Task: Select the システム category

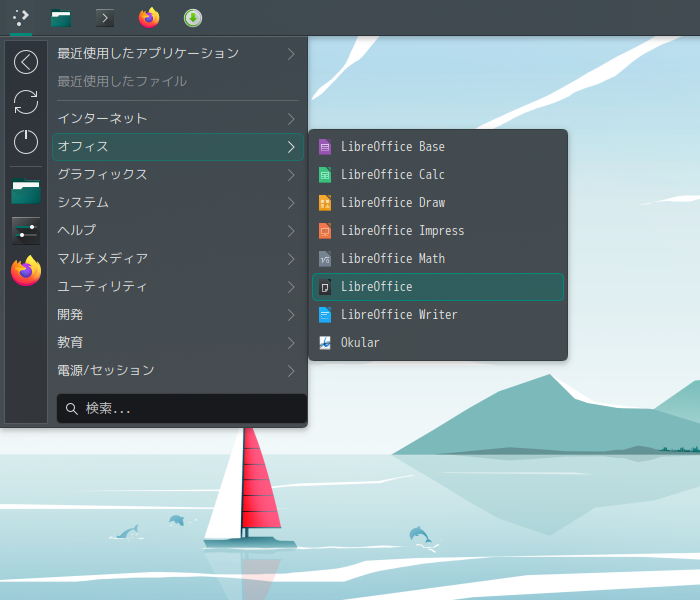Action: (178, 203)
